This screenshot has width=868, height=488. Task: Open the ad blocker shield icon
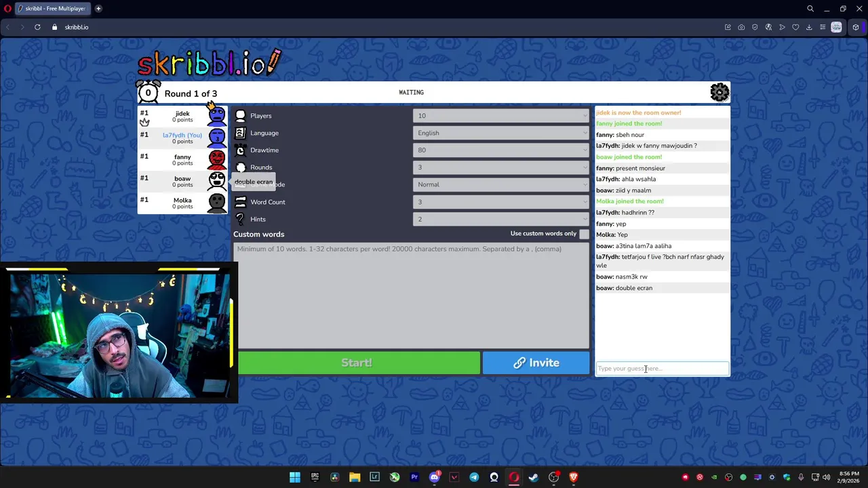[x=755, y=27]
